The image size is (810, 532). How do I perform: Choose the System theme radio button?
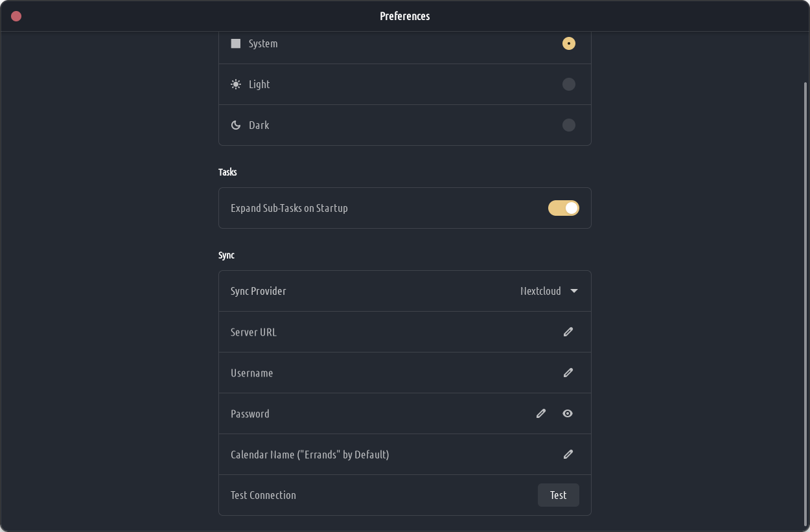pos(568,43)
